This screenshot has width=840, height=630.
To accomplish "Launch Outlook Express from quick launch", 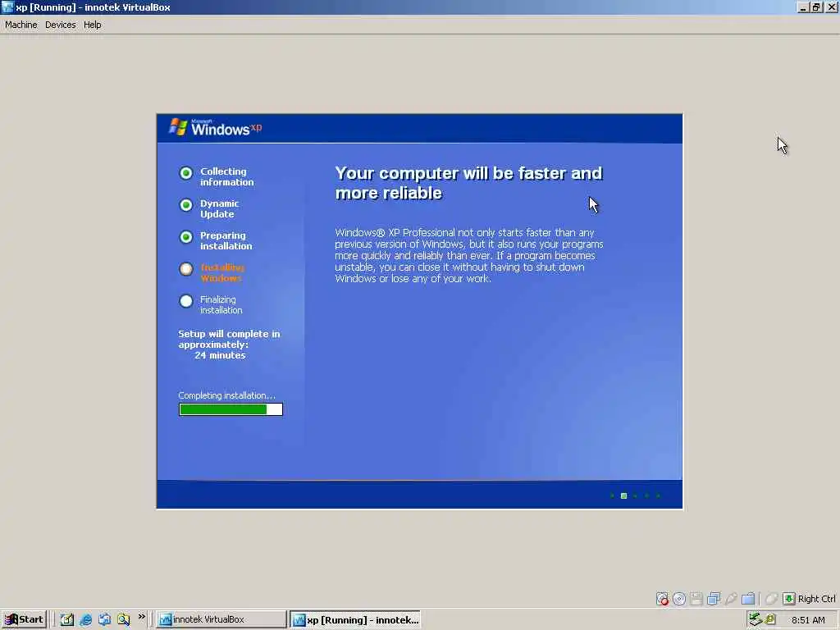I will pos(104,620).
